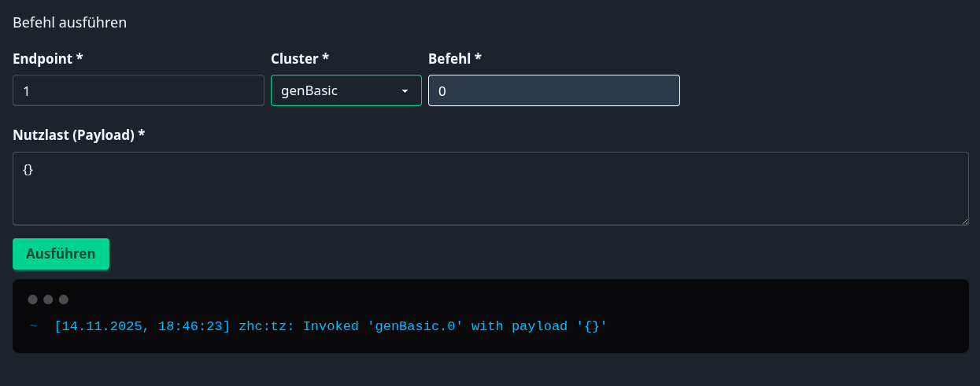Select the log timestamp 14.11.2025, 18:46:23
This screenshot has width=980, height=386.
pos(142,326)
